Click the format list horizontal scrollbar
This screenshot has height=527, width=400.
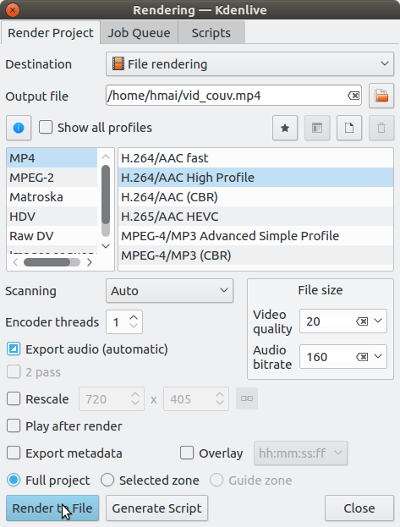pyautogui.click(x=47, y=262)
